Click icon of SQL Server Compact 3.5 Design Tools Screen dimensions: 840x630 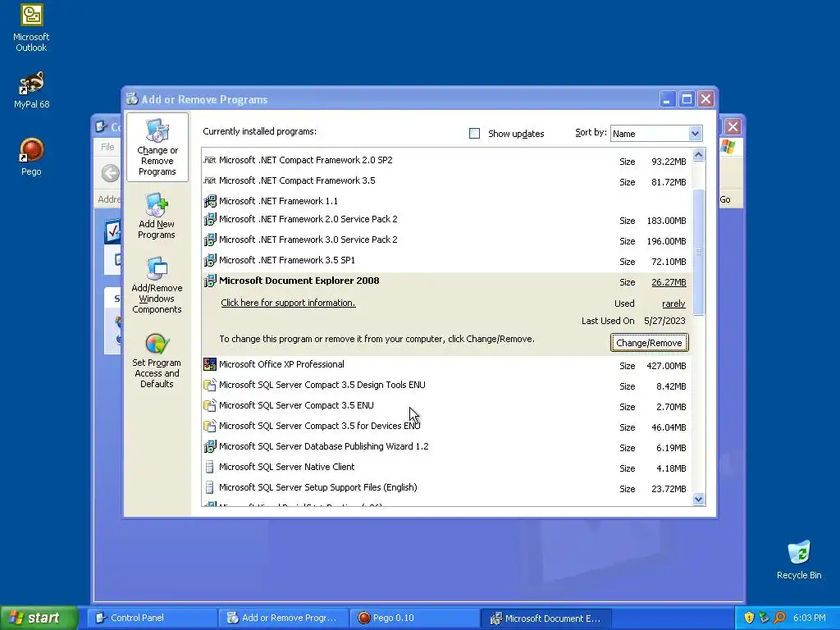click(210, 386)
